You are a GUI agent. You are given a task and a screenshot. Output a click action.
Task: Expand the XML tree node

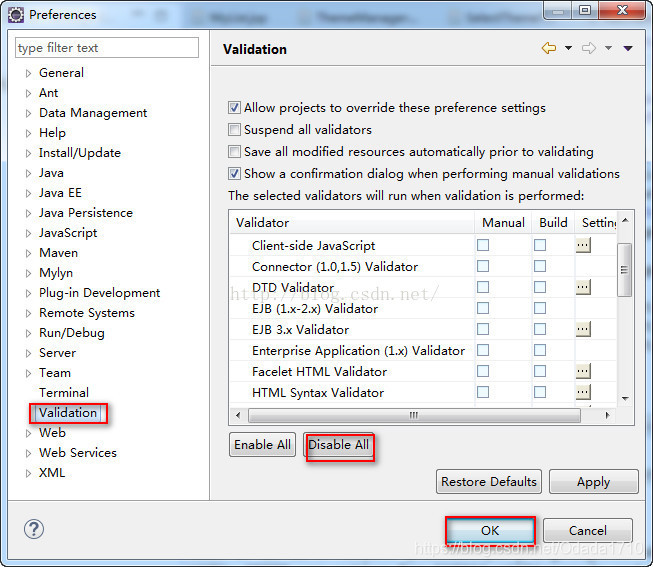[28, 473]
